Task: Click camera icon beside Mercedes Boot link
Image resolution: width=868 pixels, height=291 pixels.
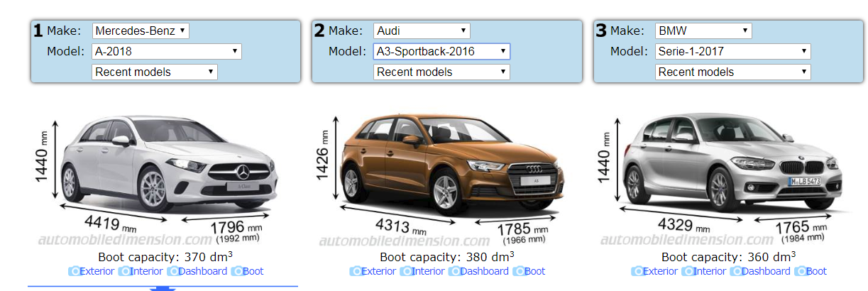Action: point(237,271)
